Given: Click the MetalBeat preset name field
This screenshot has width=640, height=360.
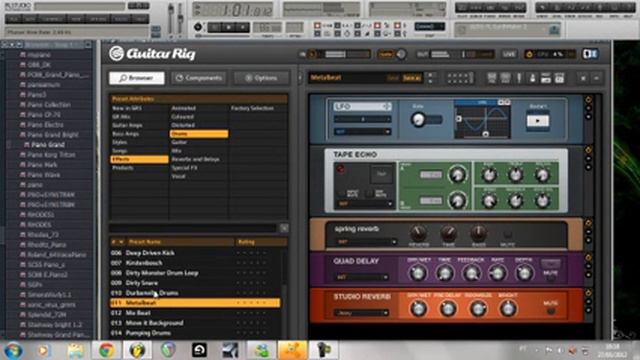Looking at the screenshot, I should point(347,78).
